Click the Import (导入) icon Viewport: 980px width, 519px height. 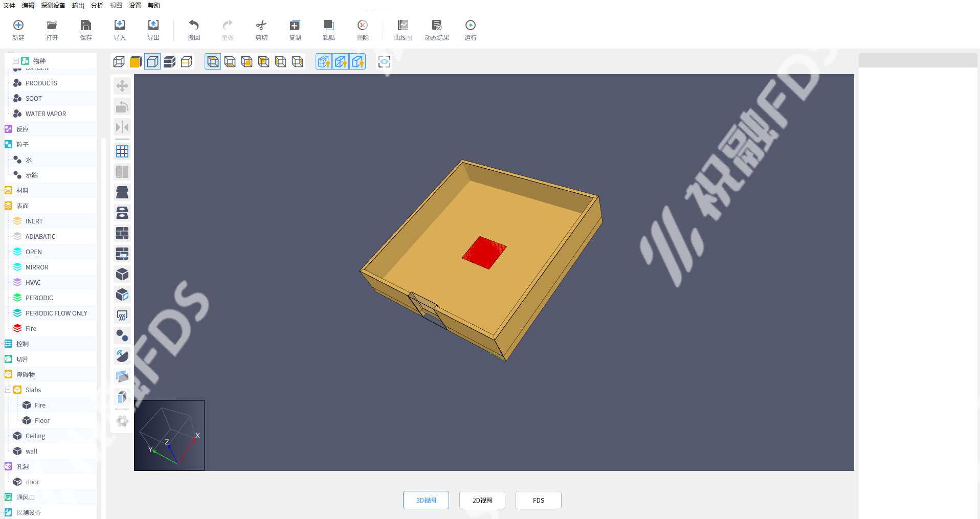(120, 30)
